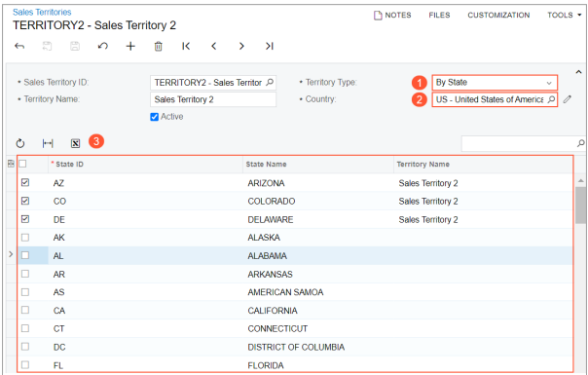Screen dimensions: 588x375
Task: Collapse the form header with the chevron
Action: (x=578, y=72)
